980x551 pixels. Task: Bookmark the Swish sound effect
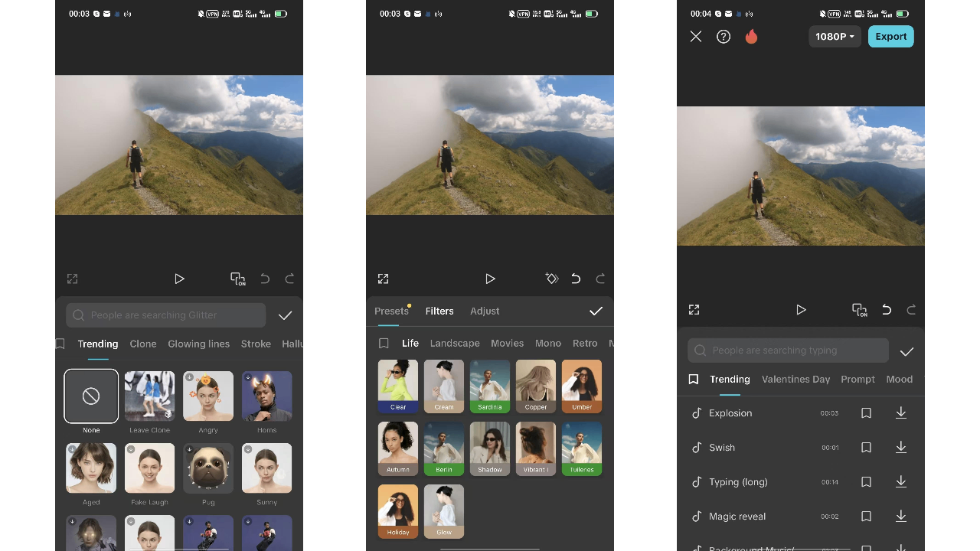click(x=867, y=448)
